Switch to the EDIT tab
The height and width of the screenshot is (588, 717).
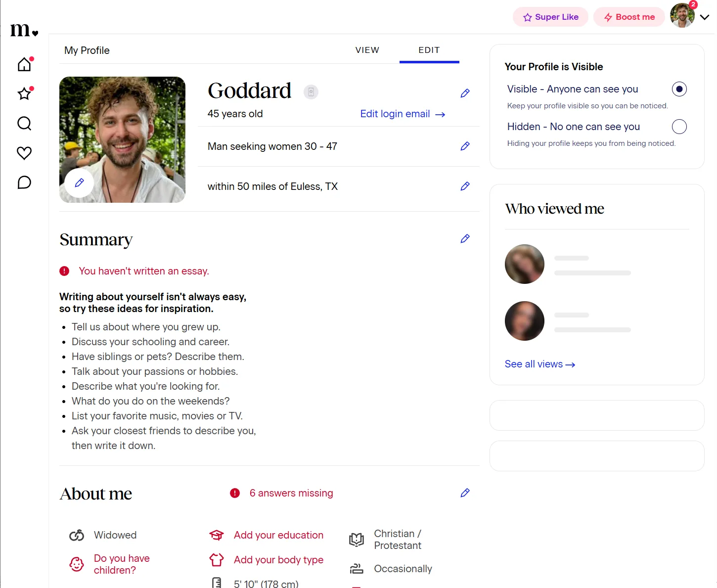pyautogui.click(x=429, y=50)
